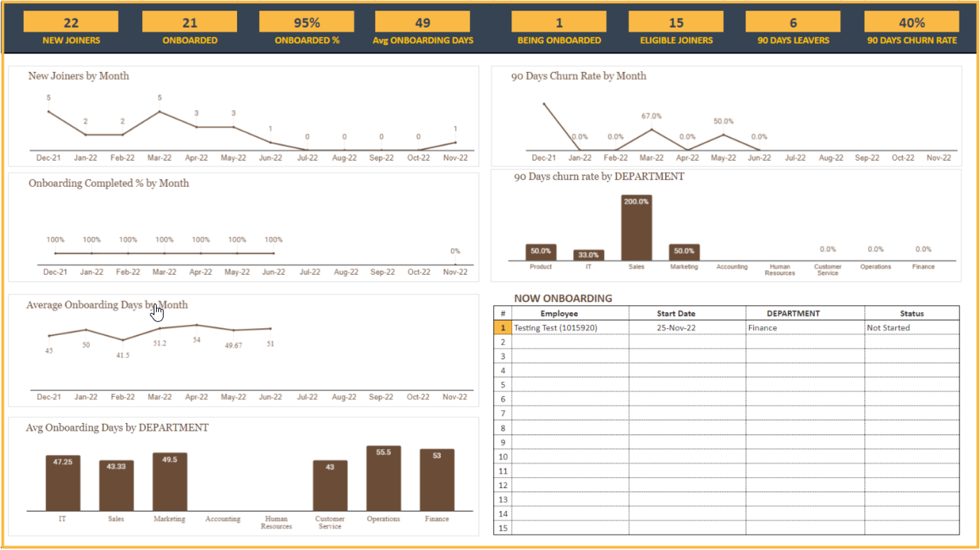Click the IT bar showing 47.25 days
The width and height of the screenshot is (980, 550).
point(63,483)
